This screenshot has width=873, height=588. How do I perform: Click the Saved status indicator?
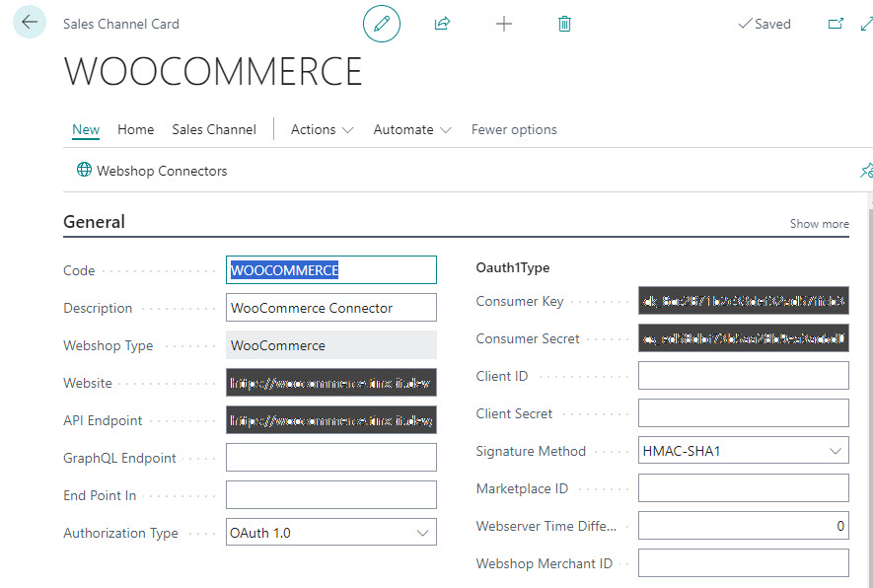764,24
